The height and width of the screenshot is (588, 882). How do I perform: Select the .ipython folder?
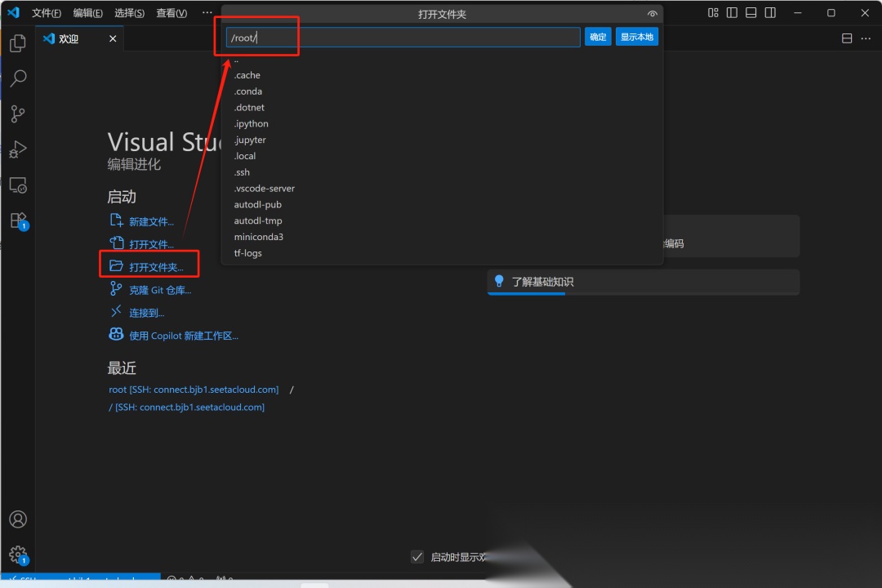click(442, 124)
